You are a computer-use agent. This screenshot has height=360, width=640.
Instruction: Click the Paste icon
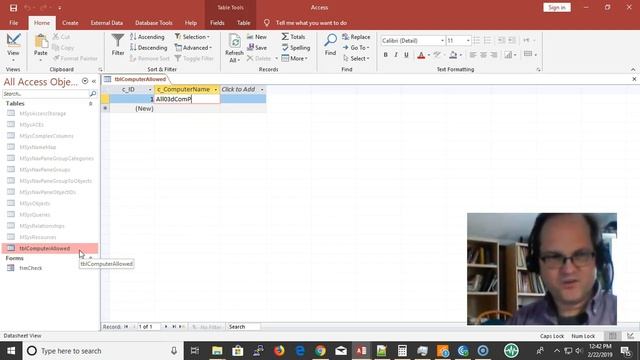40,41
